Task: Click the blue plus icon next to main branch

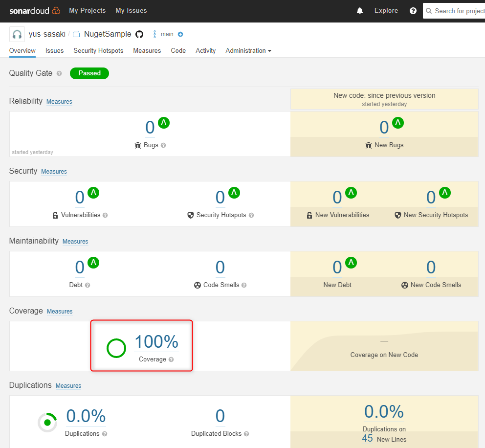Action: pos(180,34)
